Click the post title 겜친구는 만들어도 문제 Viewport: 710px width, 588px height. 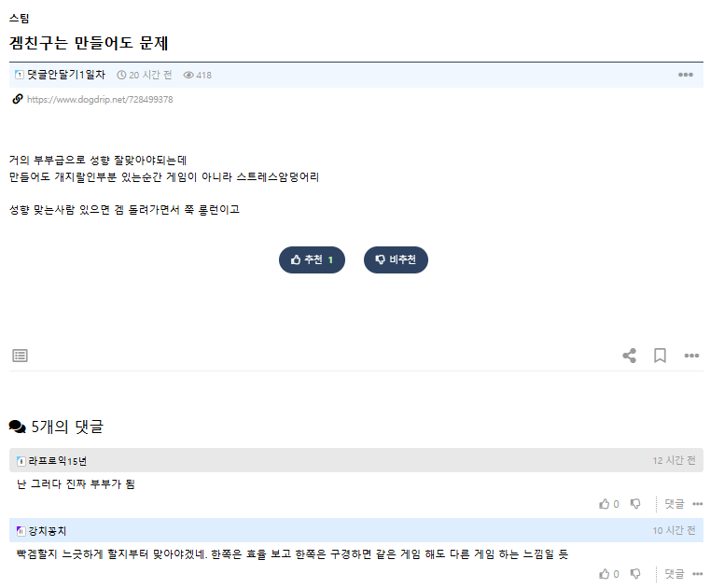coord(89,43)
